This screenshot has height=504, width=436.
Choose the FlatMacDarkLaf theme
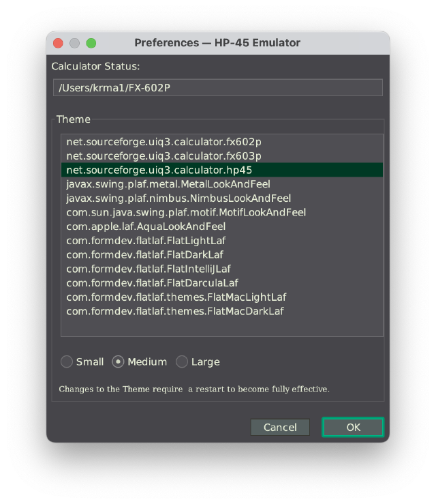[x=222, y=312]
